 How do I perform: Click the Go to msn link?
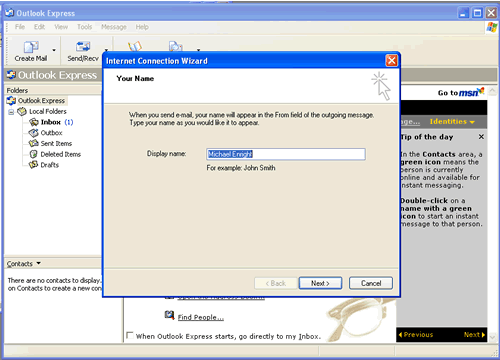[x=461, y=92]
